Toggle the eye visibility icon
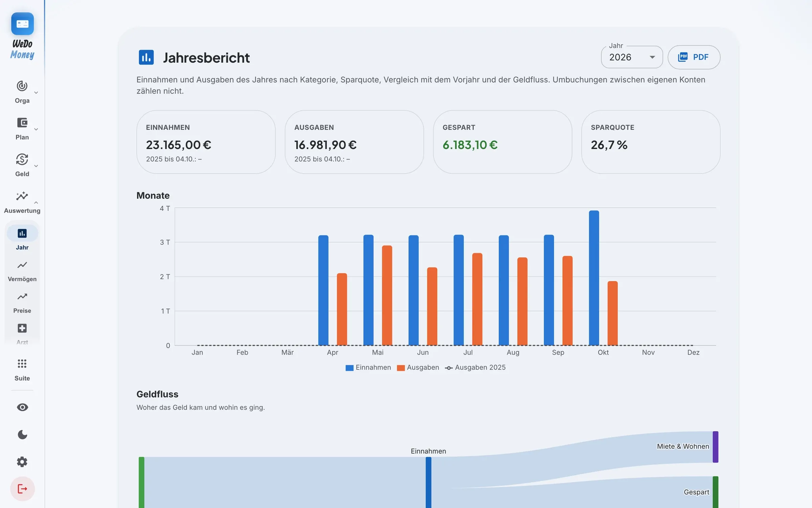812x508 pixels. pos(22,407)
